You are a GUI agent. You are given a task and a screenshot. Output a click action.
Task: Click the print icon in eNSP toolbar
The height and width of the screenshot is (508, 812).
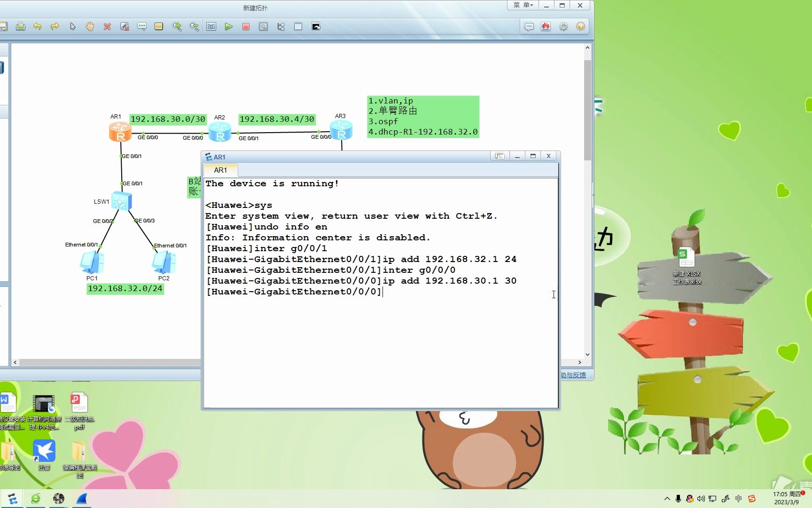[20, 26]
